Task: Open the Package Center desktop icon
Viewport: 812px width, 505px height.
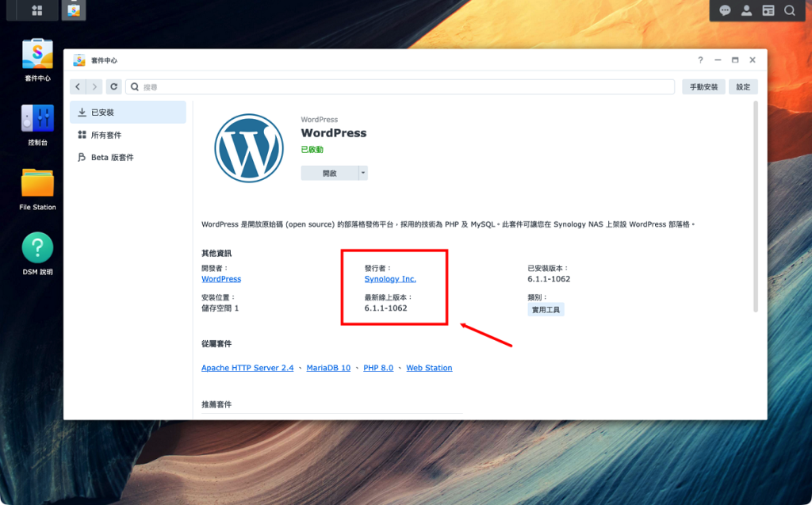Action: [x=37, y=54]
